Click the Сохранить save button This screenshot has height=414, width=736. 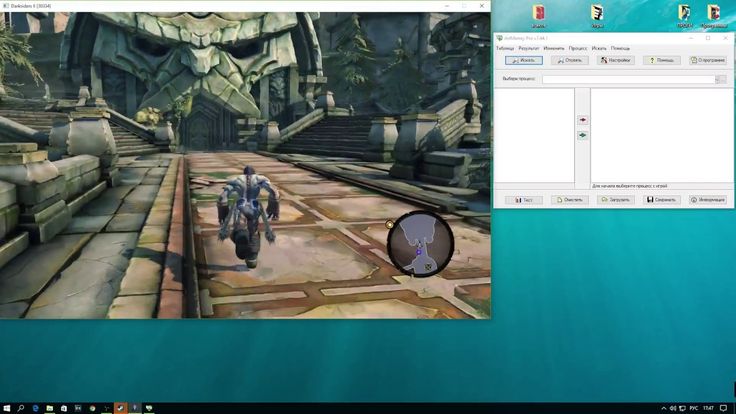(662, 199)
